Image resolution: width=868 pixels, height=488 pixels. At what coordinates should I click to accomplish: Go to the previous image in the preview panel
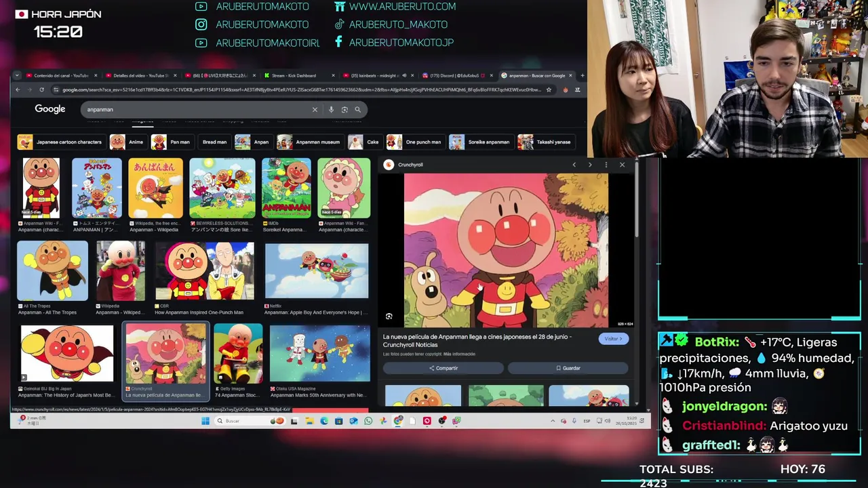(574, 165)
